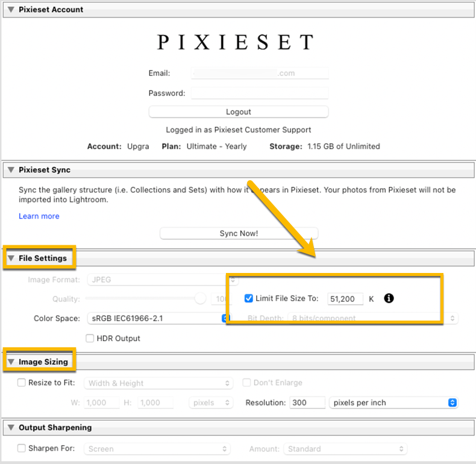Open the Sharpen For Screen dropdown
This screenshot has height=464, width=476.
(x=157, y=449)
